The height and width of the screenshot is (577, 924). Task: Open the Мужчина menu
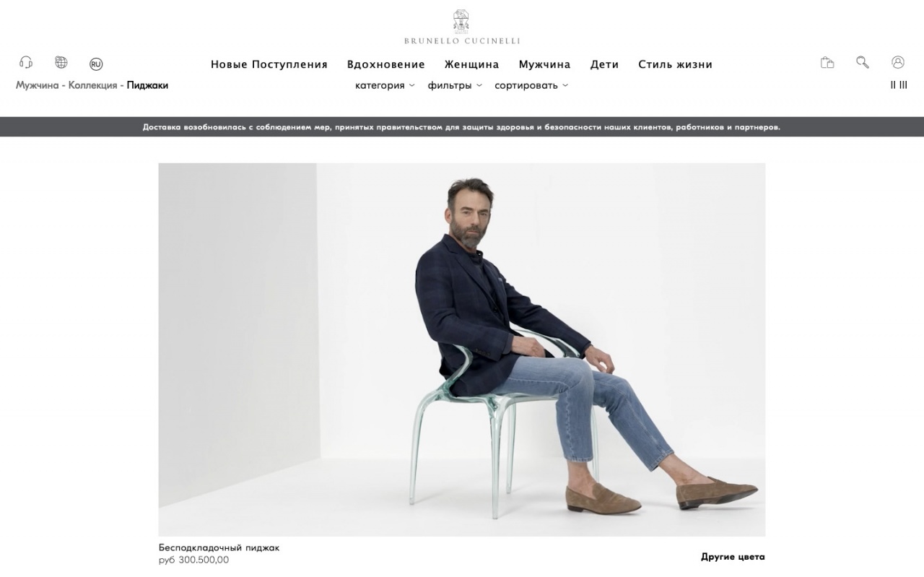pos(544,64)
